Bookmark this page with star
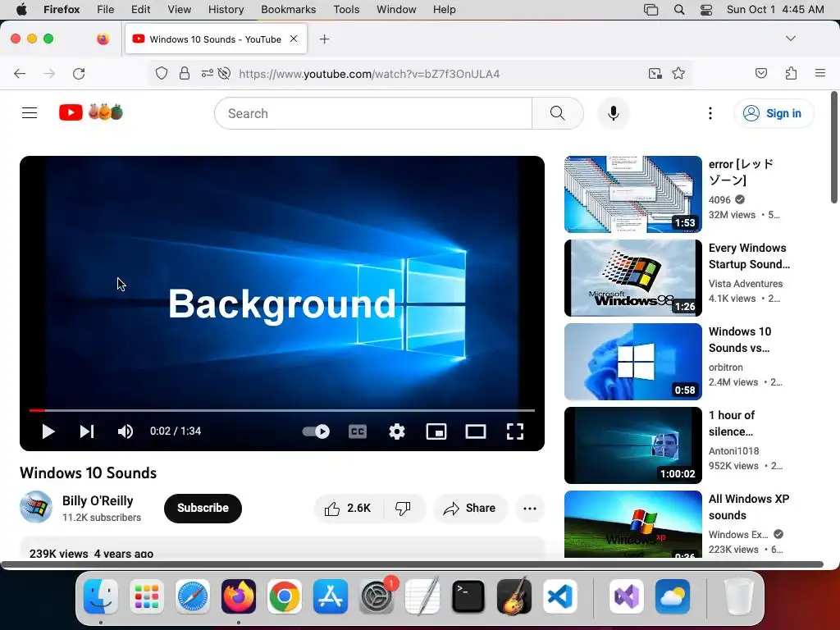Image resolution: width=840 pixels, height=630 pixels. tap(678, 73)
